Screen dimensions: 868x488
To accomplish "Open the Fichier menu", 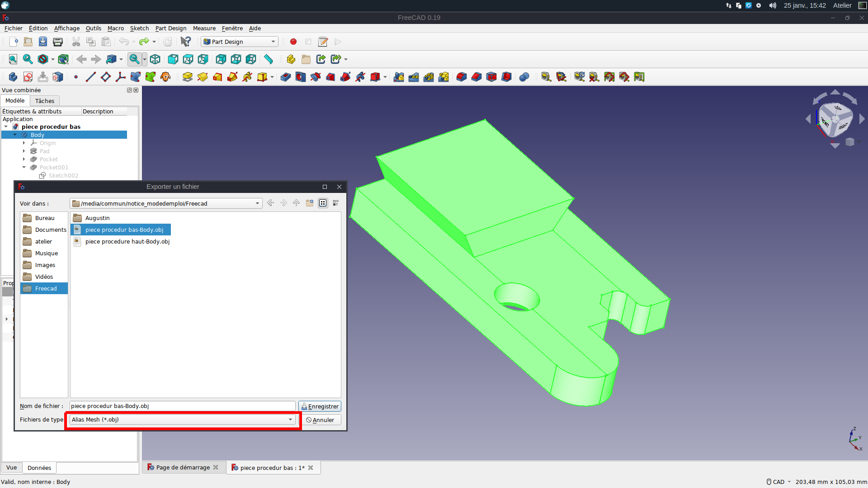I will 14,28.
